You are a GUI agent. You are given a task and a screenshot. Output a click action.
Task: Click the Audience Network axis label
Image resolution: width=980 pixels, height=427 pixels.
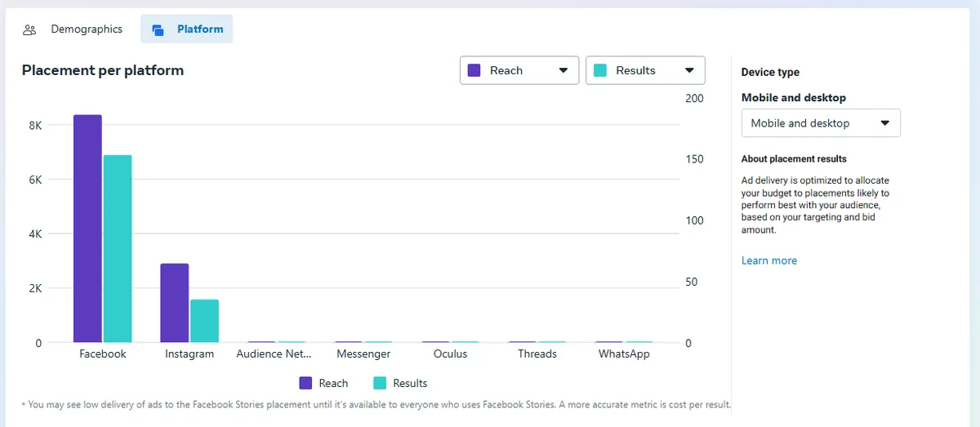pos(274,354)
